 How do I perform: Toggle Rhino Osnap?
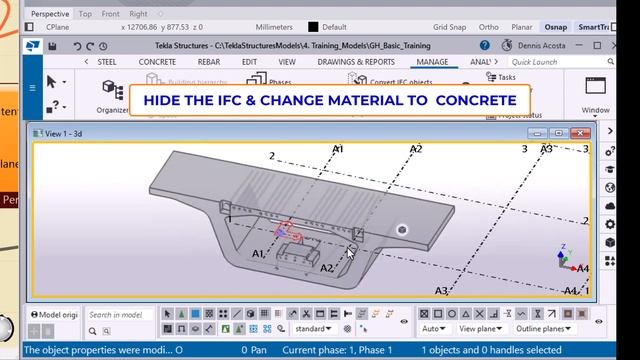[556, 27]
